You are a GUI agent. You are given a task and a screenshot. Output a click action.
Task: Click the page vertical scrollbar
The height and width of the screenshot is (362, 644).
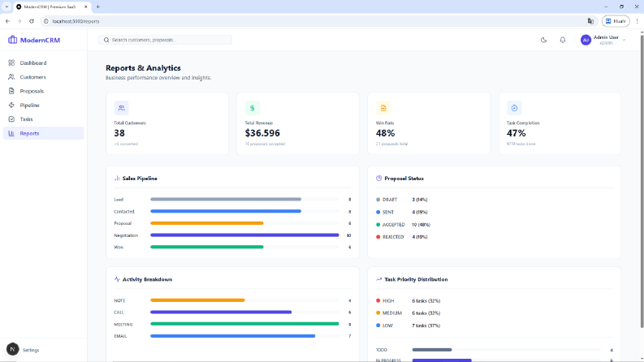tap(642, 180)
